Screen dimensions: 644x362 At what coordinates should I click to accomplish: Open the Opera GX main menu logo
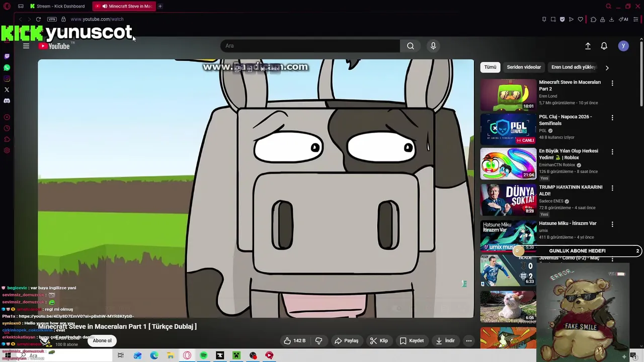click(x=7, y=6)
